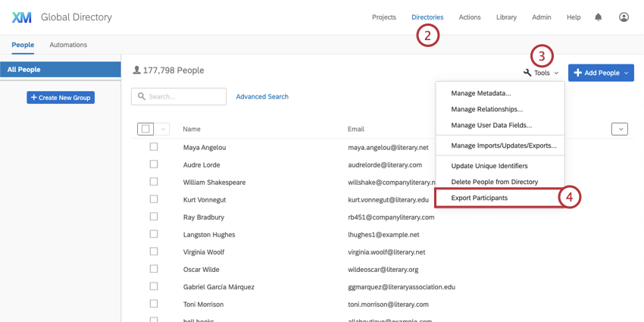Open the select-all checkbox dropdown arrow
The width and height of the screenshot is (644, 322).
coord(163,129)
